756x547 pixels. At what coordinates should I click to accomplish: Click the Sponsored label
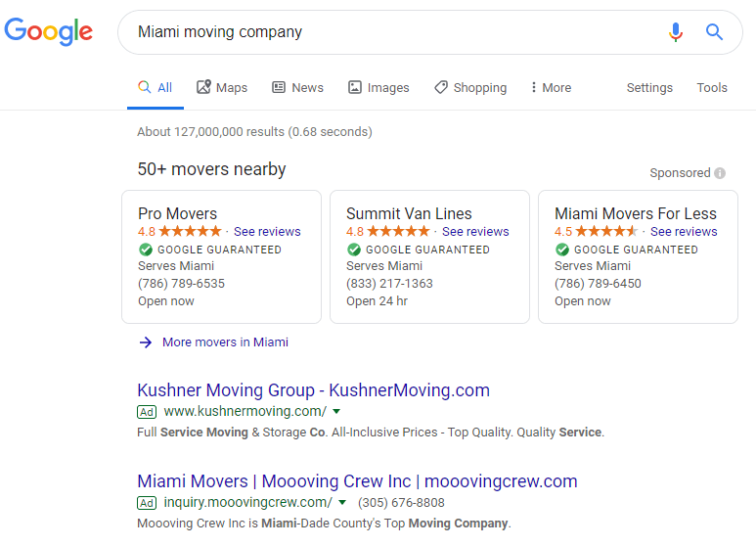point(680,173)
